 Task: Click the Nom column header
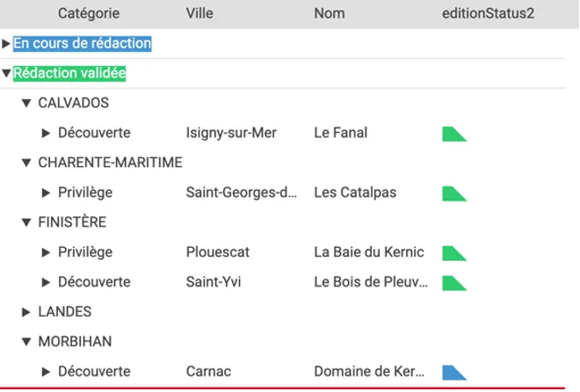coord(330,13)
